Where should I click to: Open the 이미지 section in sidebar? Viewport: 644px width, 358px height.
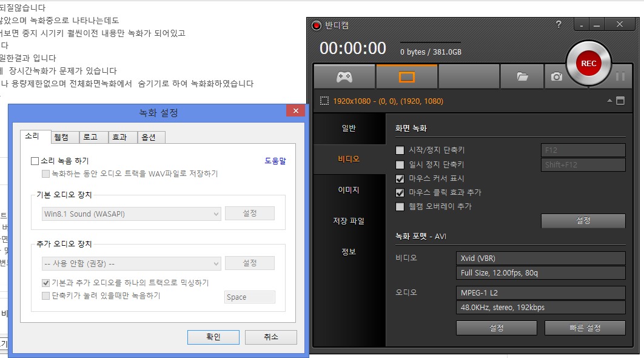[x=349, y=190]
